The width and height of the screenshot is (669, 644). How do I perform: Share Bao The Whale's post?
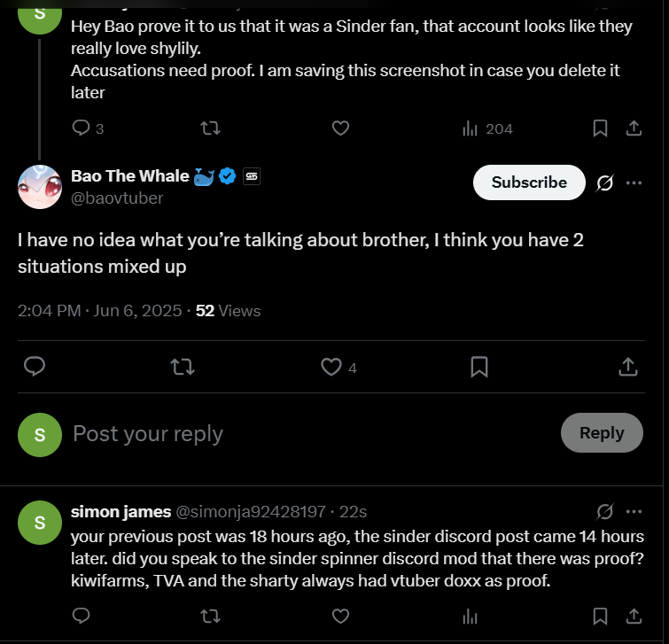[626, 366]
